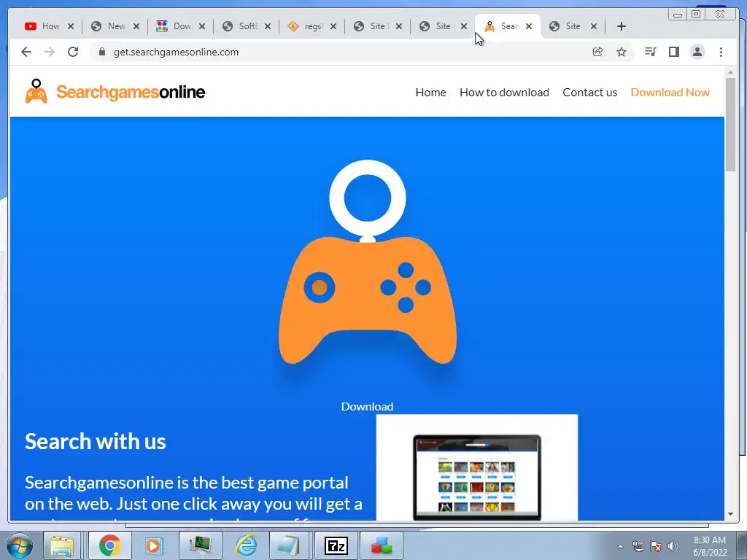
Task: Close the 'regs' tab
Action: click(x=333, y=26)
